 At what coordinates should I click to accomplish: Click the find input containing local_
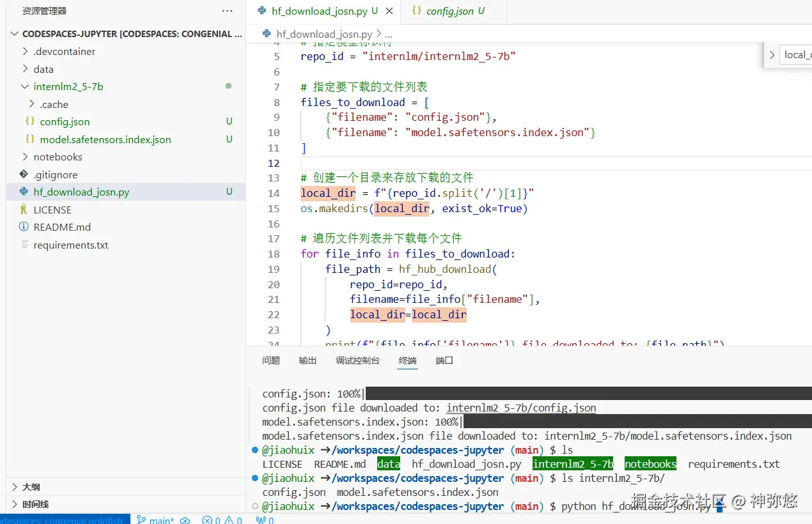coord(797,54)
